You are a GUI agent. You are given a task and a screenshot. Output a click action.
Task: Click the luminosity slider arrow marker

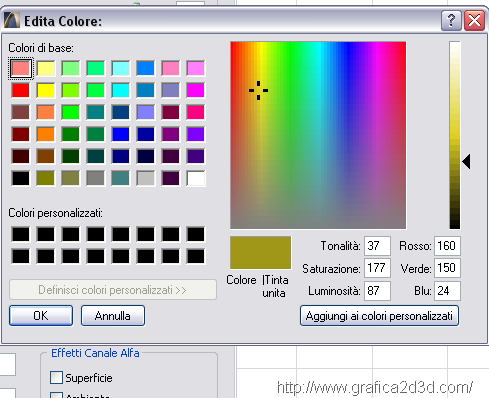[466, 161]
